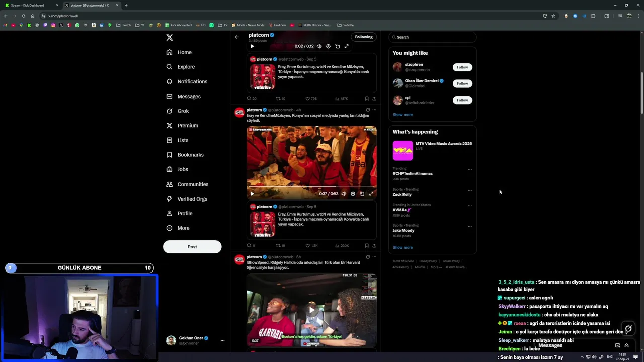Image resolution: width=644 pixels, height=362 pixels.
Task: Open Grok in X sidebar
Action: pyautogui.click(x=177, y=111)
